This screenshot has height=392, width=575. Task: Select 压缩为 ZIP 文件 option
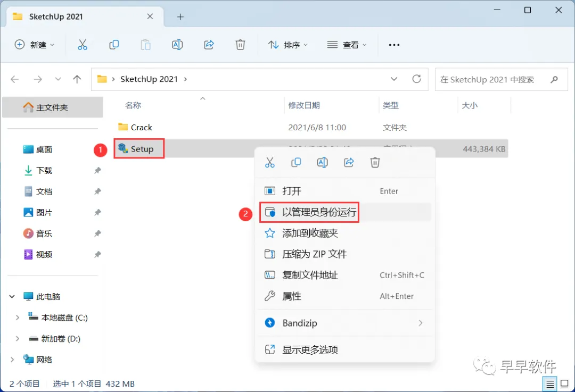pyautogui.click(x=344, y=254)
